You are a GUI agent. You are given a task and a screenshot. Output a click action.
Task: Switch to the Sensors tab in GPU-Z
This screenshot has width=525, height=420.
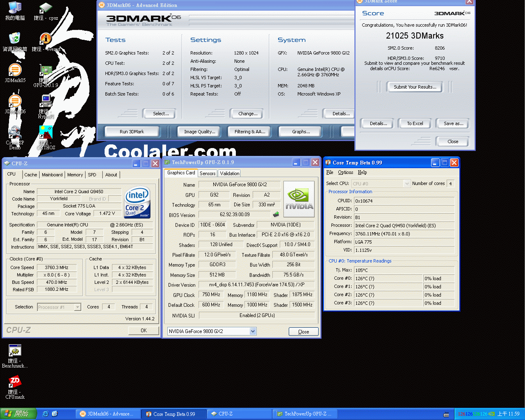pyautogui.click(x=208, y=173)
